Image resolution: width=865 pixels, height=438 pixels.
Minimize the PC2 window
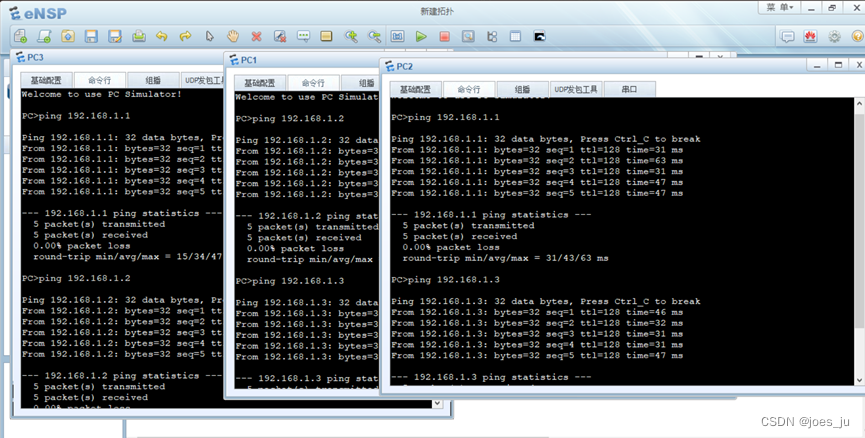point(817,65)
